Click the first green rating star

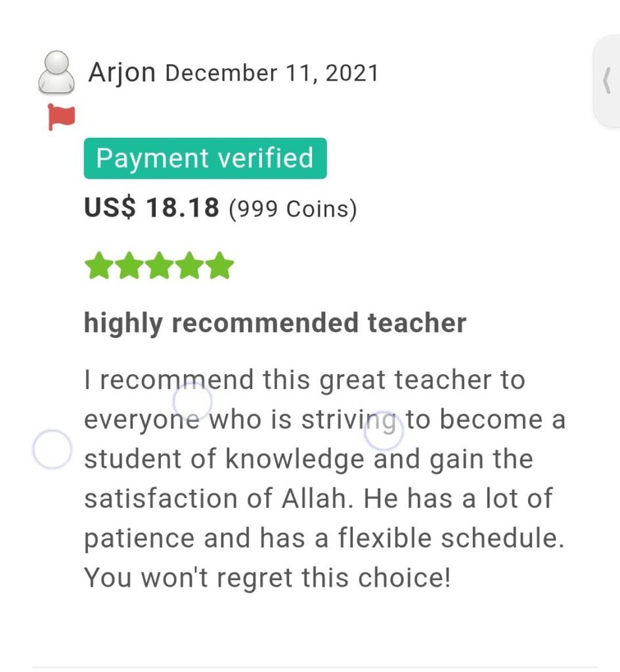[99, 265]
